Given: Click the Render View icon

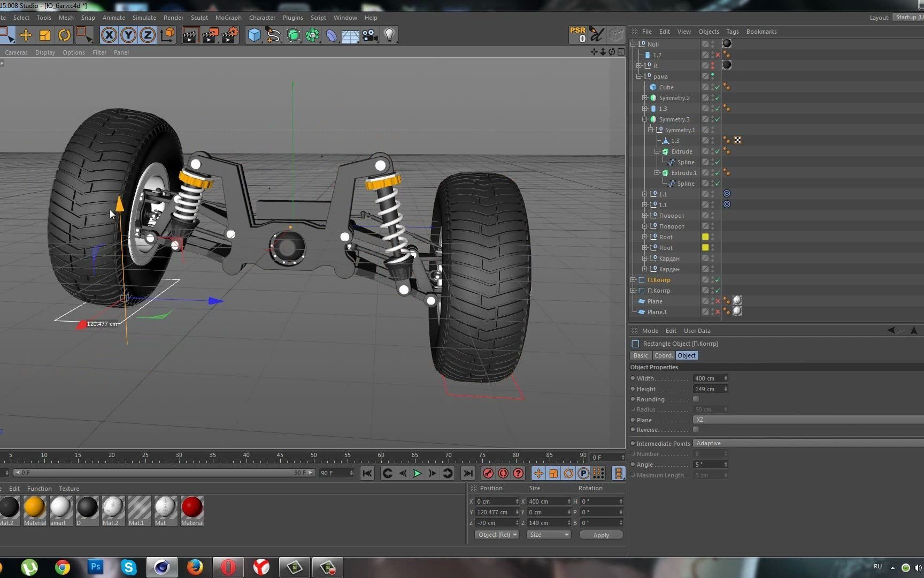Looking at the screenshot, I should point(190,35).
